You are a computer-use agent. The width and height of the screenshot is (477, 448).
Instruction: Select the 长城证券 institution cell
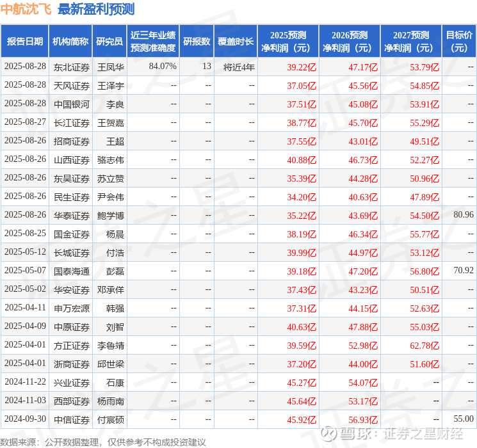tap(72, 253)
